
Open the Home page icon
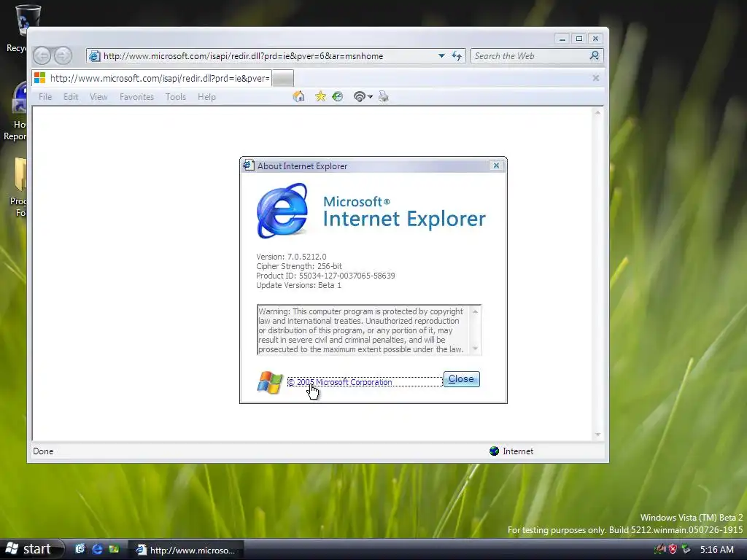click(298, 97)
